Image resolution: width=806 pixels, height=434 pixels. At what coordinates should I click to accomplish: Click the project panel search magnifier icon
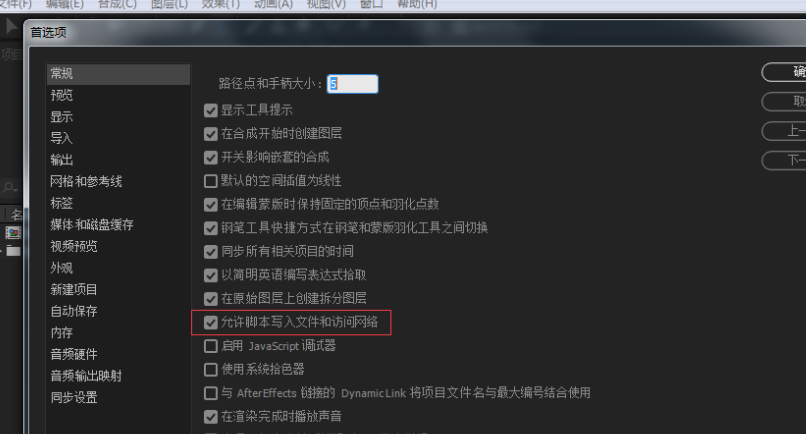click(x=9, y=188)
